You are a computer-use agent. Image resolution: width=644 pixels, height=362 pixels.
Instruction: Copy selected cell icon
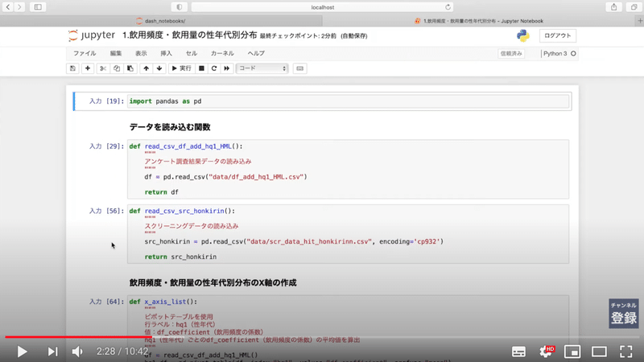117,68
